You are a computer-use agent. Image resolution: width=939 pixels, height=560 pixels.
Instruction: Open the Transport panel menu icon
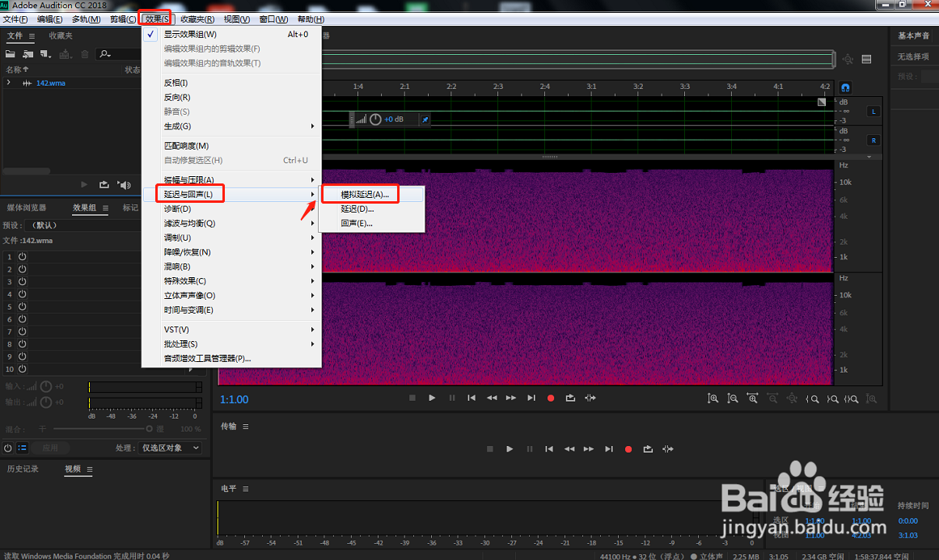246,427
